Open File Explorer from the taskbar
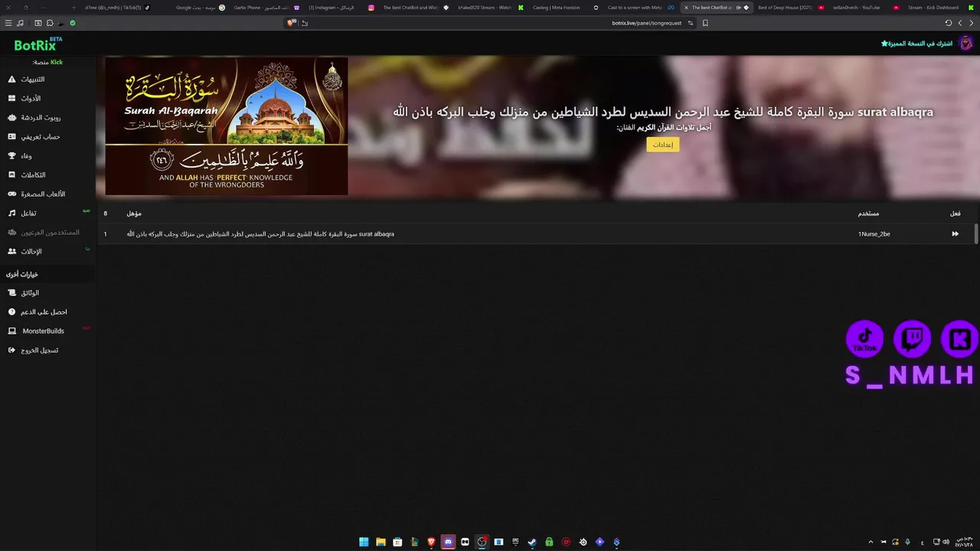Image resolution: width=980 pixels, height=551 pixels. 381,542
